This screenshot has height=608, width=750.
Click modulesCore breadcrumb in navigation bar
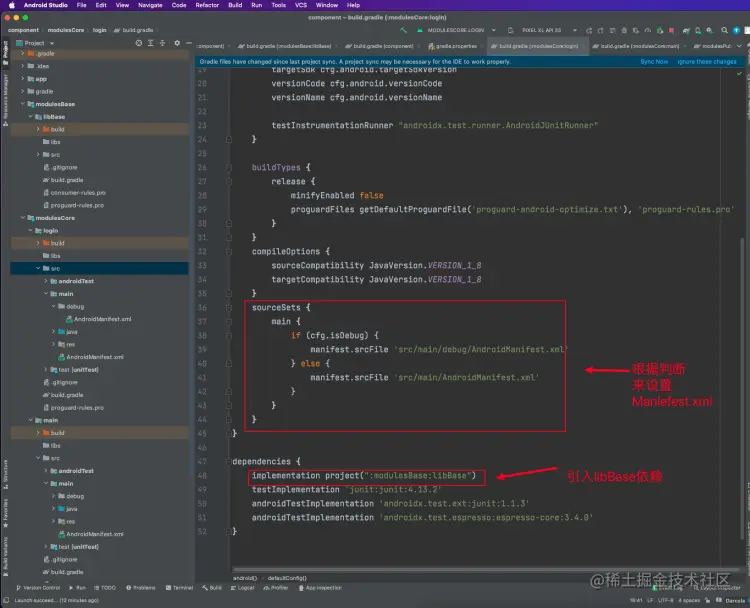pos(66,30)
